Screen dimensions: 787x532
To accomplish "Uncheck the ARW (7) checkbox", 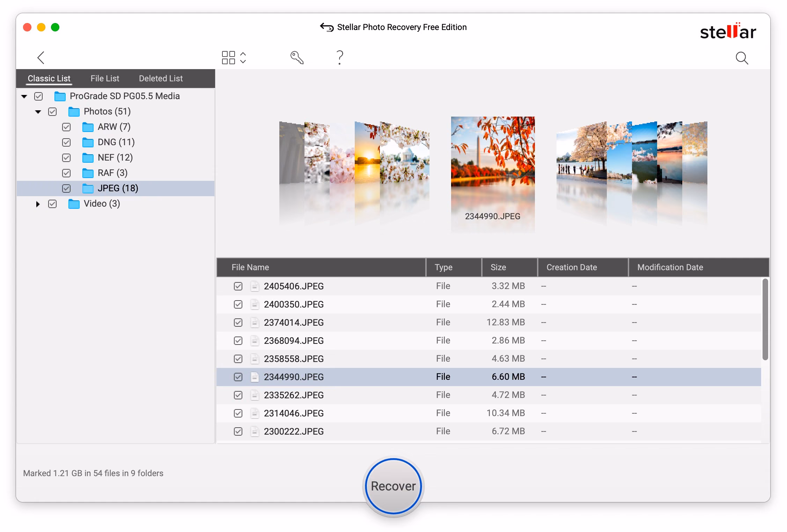I will coord(66,127).
